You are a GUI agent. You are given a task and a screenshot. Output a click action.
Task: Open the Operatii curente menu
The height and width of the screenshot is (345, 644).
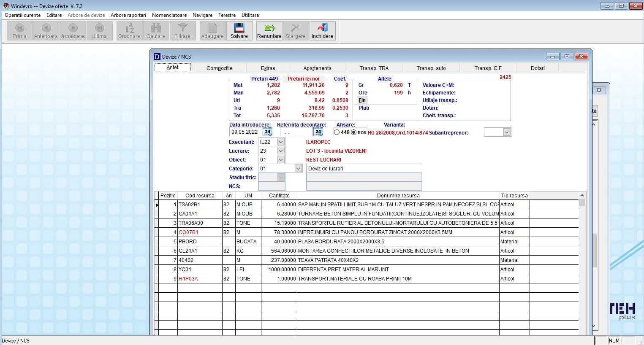pos(23,15)
